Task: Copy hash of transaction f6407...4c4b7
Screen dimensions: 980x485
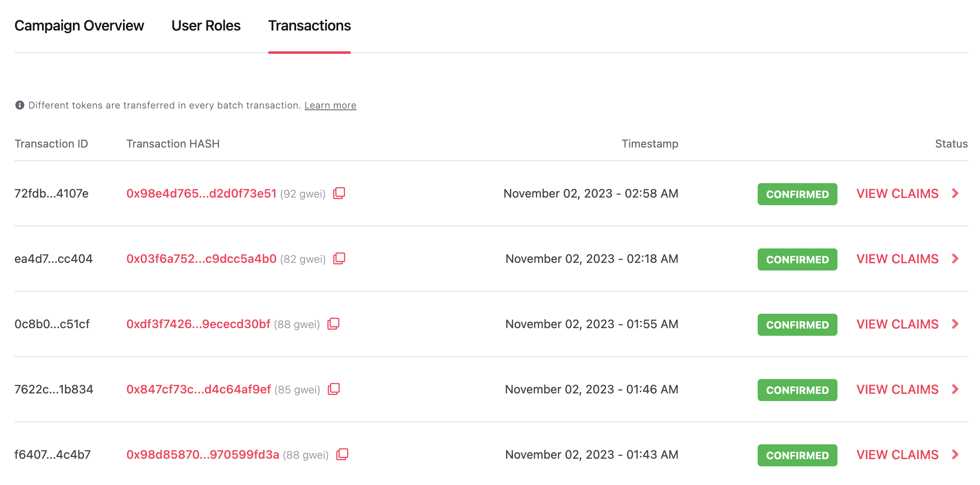Action: 342,454
